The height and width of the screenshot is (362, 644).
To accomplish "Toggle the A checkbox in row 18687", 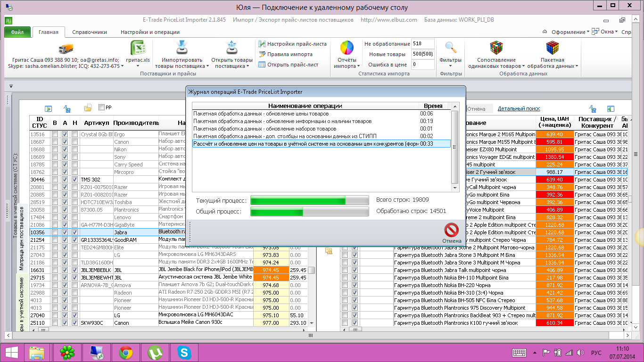I will pyautogui.click(x=65, y=142).
